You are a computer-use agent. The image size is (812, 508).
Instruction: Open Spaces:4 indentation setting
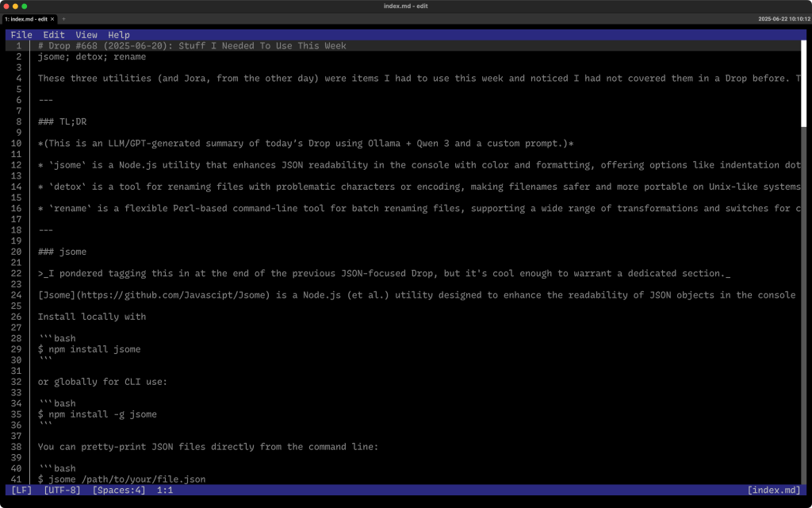coord(119,491)
